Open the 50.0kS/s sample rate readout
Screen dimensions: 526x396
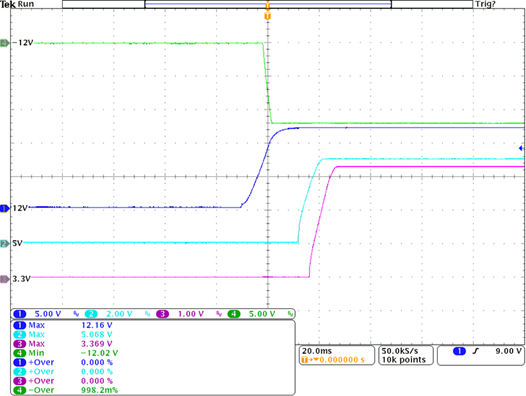[x=406, y=355]
